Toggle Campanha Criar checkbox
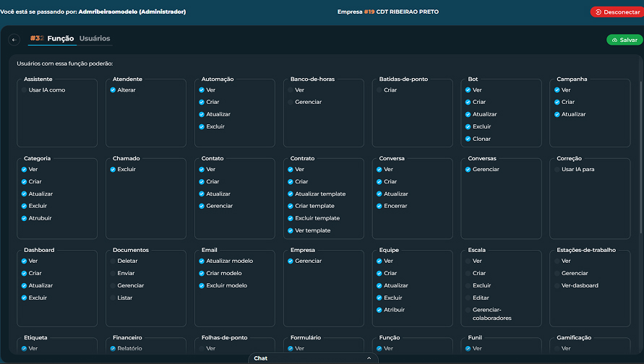644x364 pixels. (x=557, y=102)
